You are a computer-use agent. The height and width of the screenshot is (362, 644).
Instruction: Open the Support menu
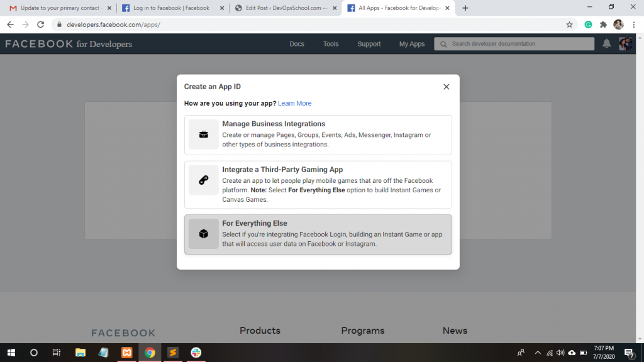369,44
